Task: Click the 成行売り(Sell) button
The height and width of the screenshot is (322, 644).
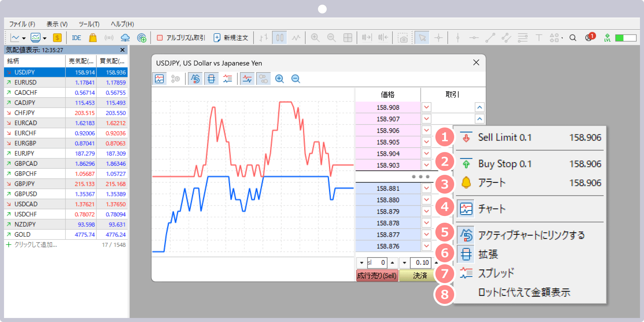Action: click(x=377, y=276)
